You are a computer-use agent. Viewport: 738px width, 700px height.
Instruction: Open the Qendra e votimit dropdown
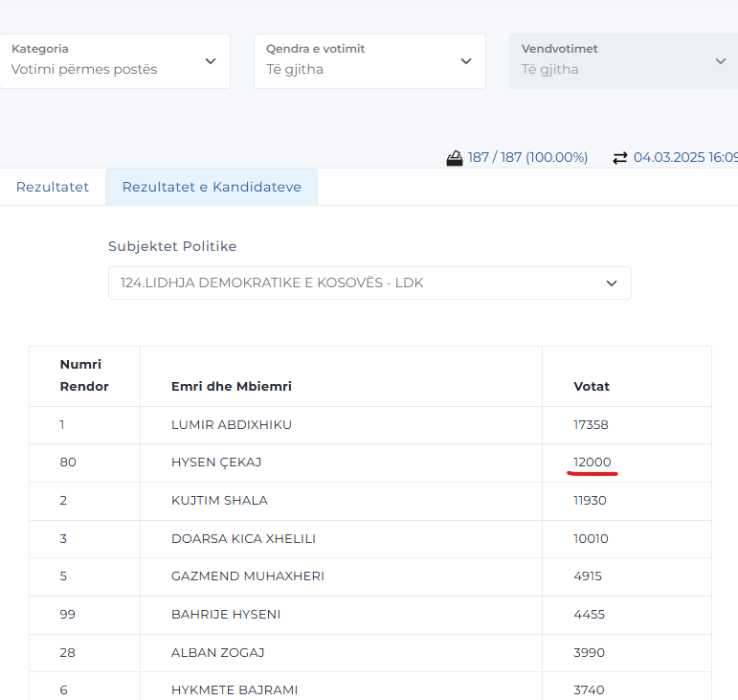(x=369, y=61)
